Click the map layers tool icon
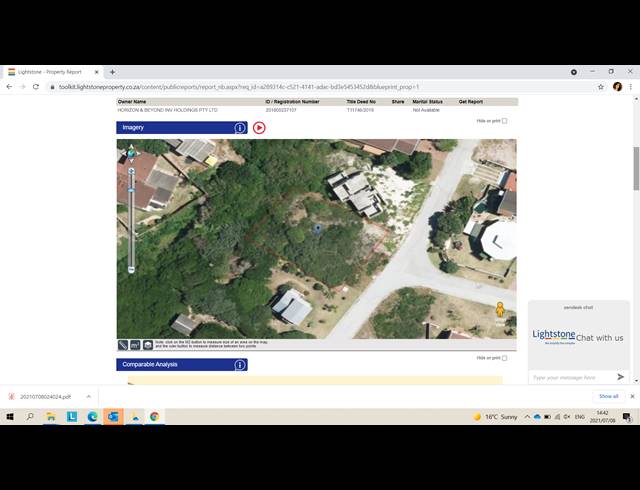This screenshot has height=490, width=640. point(148,345)
